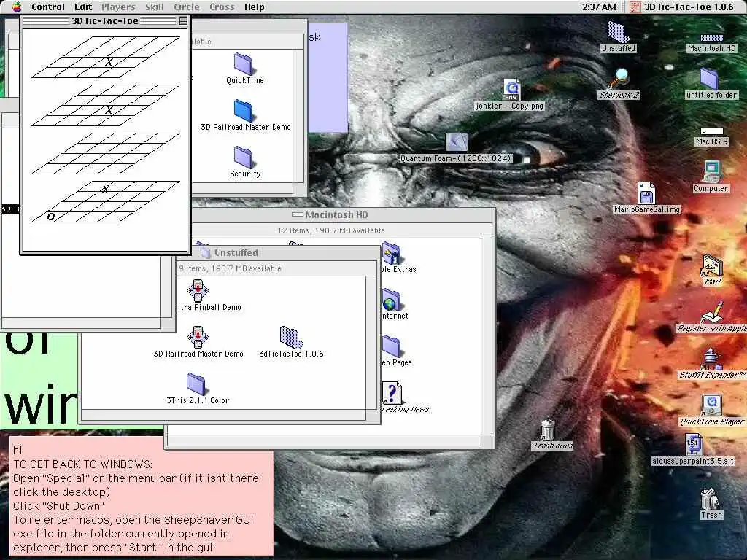This screenshot has height=560, width=747.
Task: Open the Apple menu
Action: pos(17,7)
